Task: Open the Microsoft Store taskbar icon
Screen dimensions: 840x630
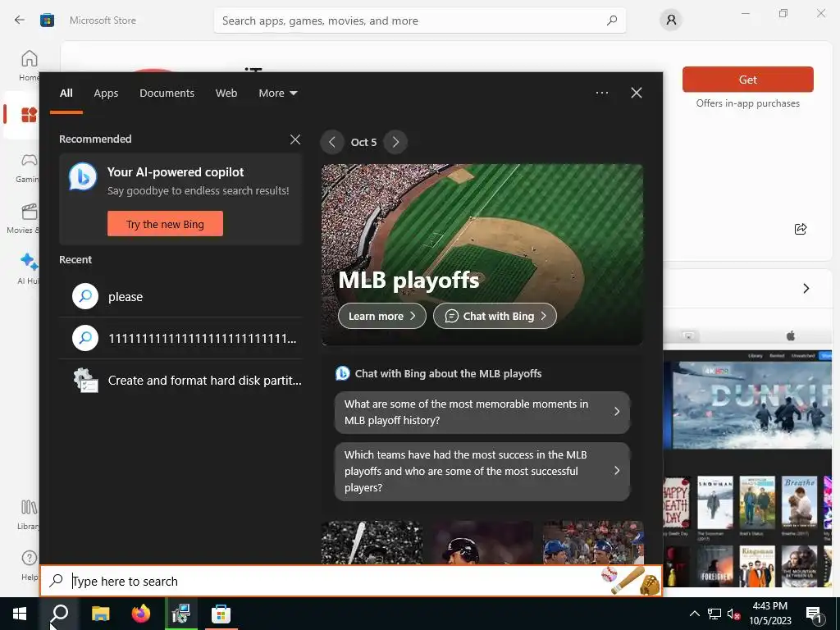Action: [221, 614]
